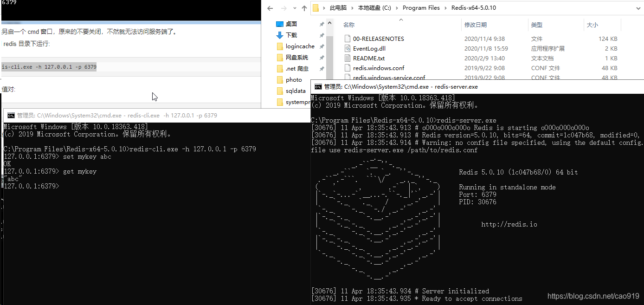Open the recent locations dropdown in Explorer
The image size is (644, 305).
(x=295, y=8)
